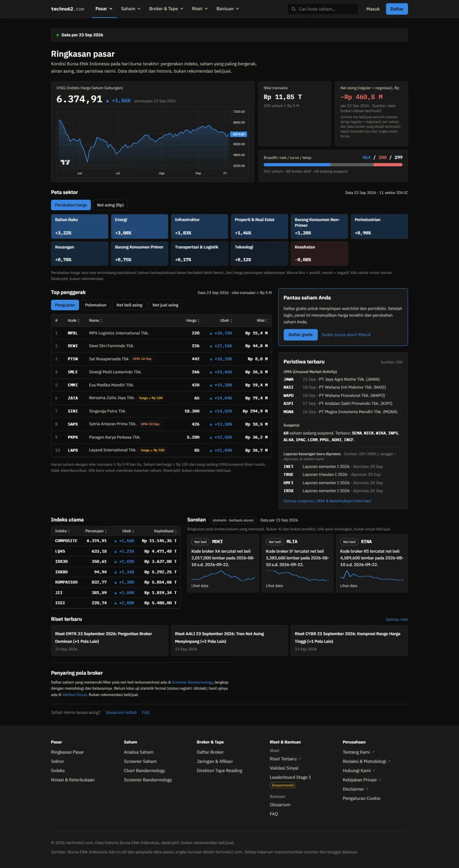Click the sort icon on Kode column
Viewport: 459px width, 868px height.
click(79, 320)
